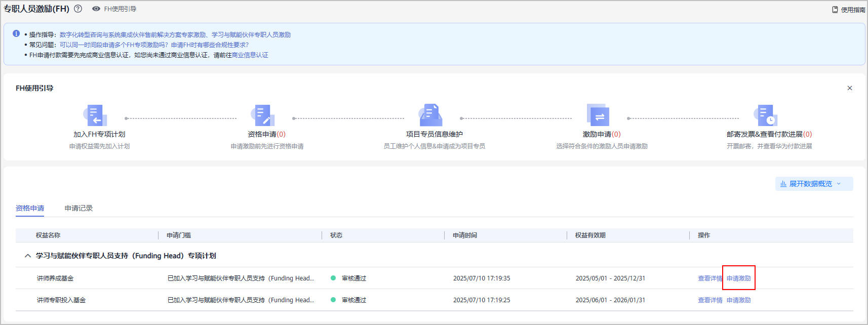Click the 邮寄发票&查看付款进展 step icon

coord(765,115)
